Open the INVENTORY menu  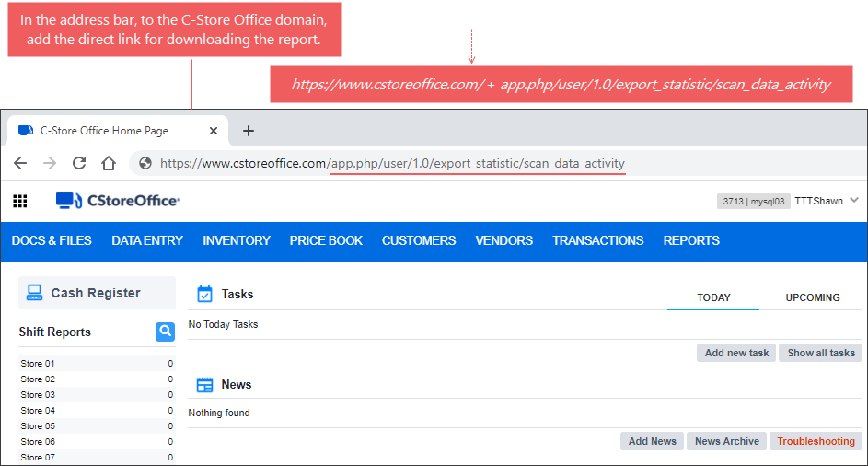coord(237,240)
